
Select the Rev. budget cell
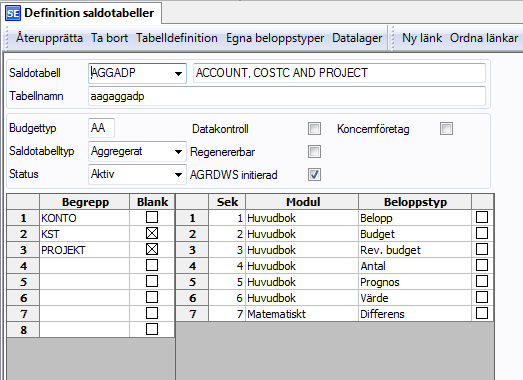tap(415, 250)
